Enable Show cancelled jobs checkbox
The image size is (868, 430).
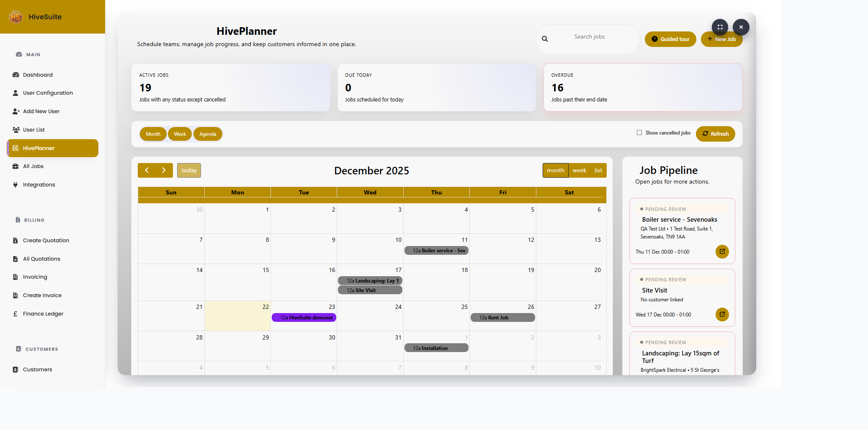click(x=639, y=132)
